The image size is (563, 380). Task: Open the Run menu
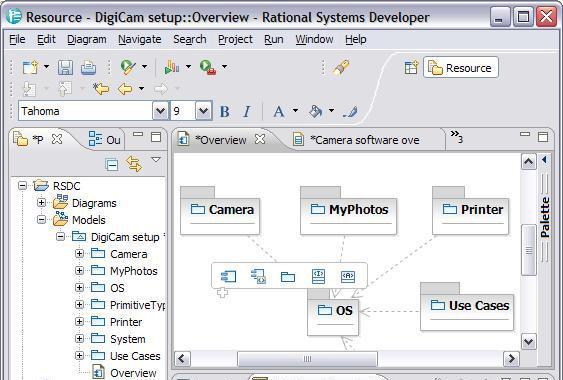click(274, 39)
